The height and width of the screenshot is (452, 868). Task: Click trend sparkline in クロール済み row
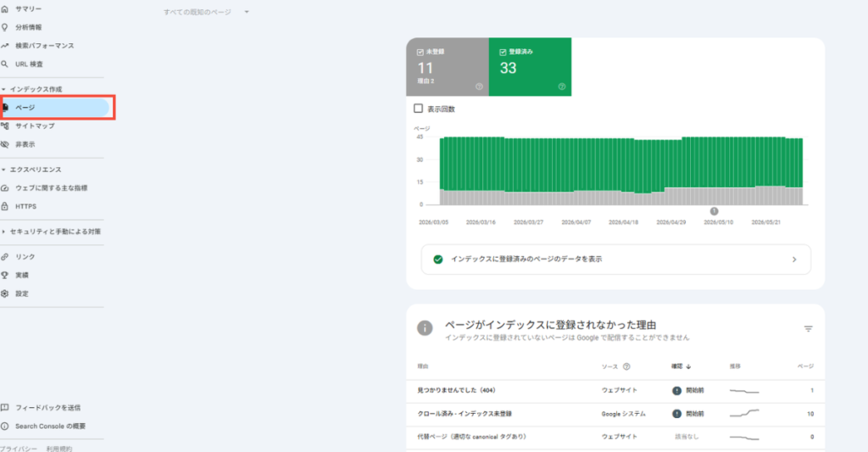click(744, 413)
